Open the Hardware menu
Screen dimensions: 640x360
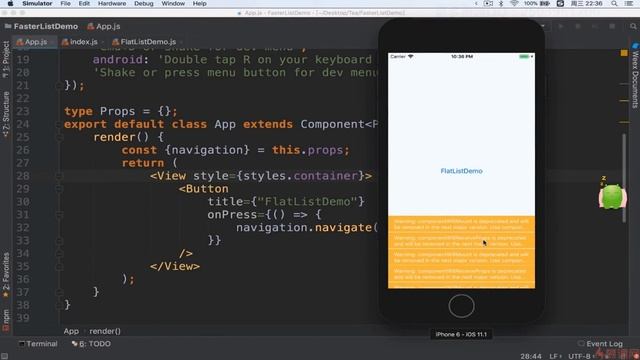coord(112,3)
